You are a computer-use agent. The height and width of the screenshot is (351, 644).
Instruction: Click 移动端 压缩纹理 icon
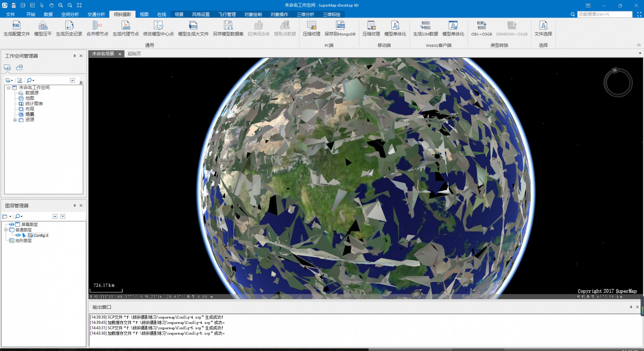[x=371, y=25]
